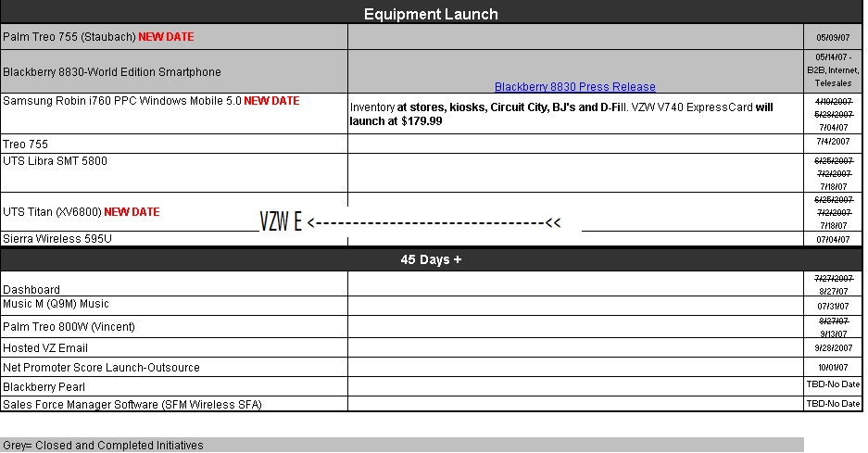The width and height of the screenshot is (868, 453).
Task: Click the 9/28/2007 date cell
Action: (x=833, y=347)
